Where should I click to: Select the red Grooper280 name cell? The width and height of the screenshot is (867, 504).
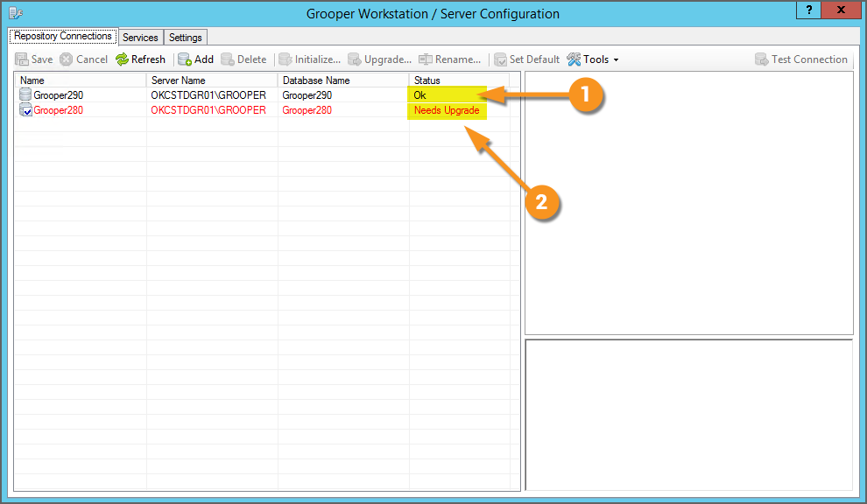point(58,110)
